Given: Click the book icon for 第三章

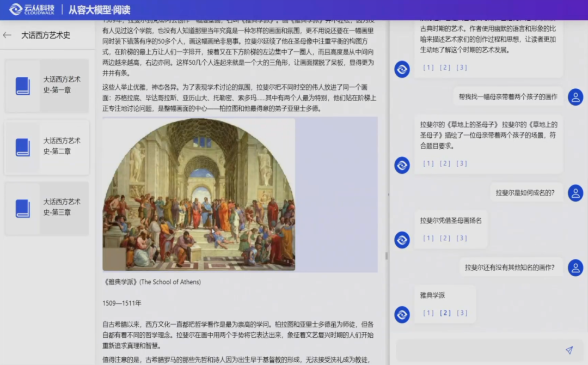Looking at the screenshot, I should pos(23,209).
